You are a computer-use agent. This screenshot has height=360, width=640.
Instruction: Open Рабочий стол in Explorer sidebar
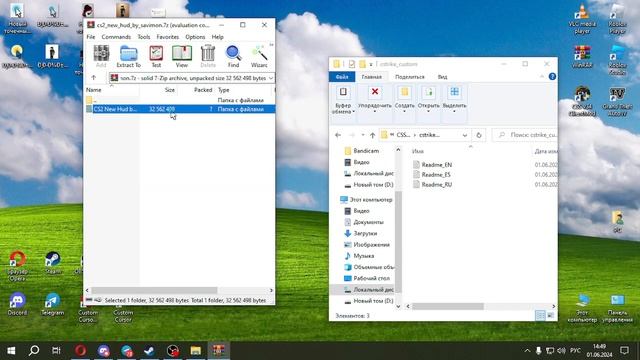(x=371, y=278)
